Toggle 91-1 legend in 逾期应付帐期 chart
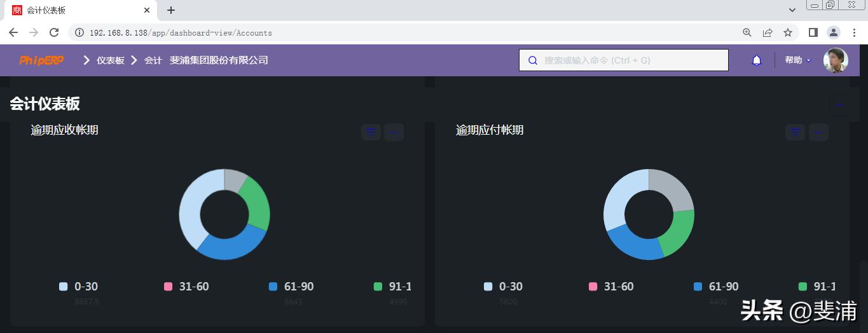This screenshot has height=333, width=868. [817, 287]
